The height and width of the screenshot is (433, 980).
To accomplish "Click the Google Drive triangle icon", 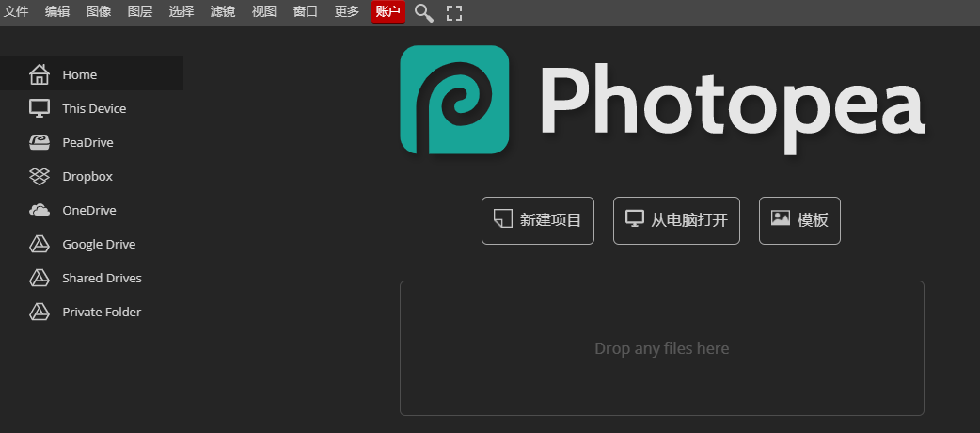I will (x=40, y=244).
